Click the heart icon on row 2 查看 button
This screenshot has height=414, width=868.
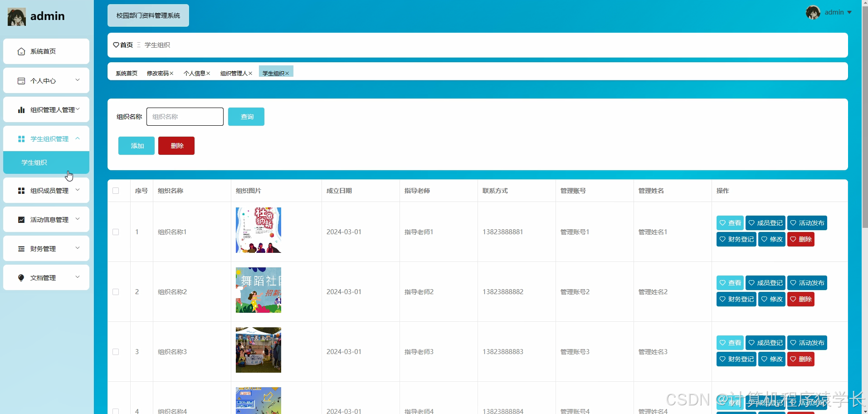click(723, 283)
